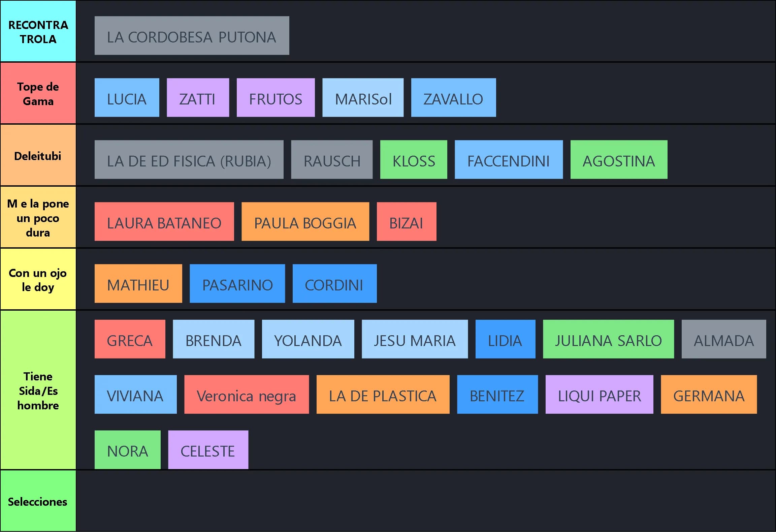This screenshot has width=776, height=532.
Task: Click the LAURA BATANEO tile
Action: [x=164, y=222]
